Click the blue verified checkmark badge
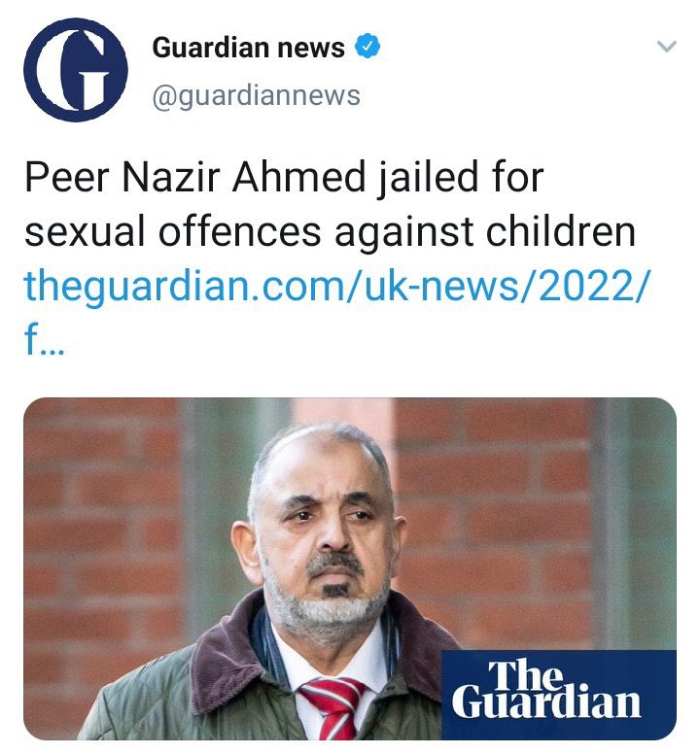Screen dimensions: 700x754 pos(367,46)
